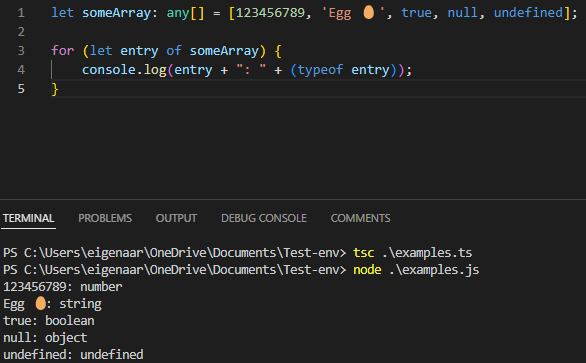This screenshot has height=363, width=586.
Task: Click the 'null' literal in the array
Action: pyautogui.click(x=463, y=13)
